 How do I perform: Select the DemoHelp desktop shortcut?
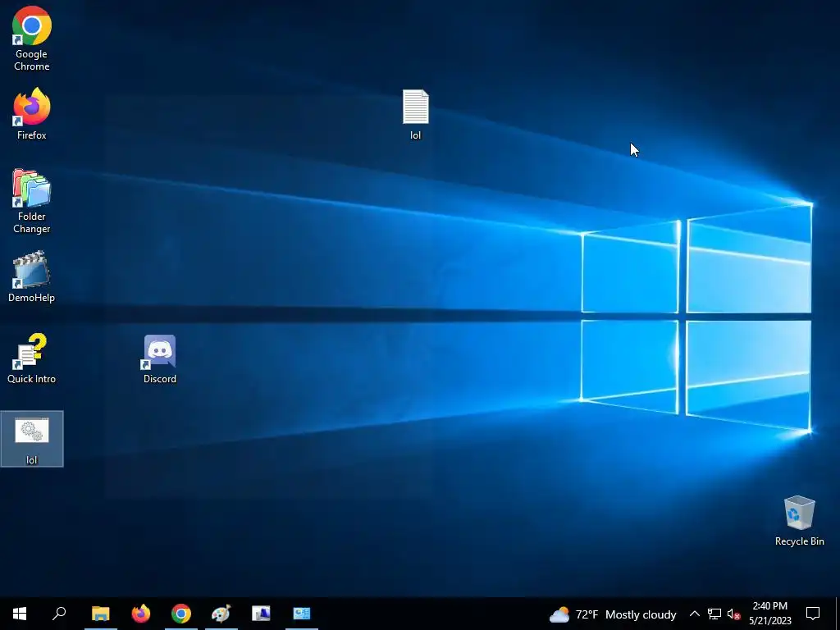pos(32,277)
